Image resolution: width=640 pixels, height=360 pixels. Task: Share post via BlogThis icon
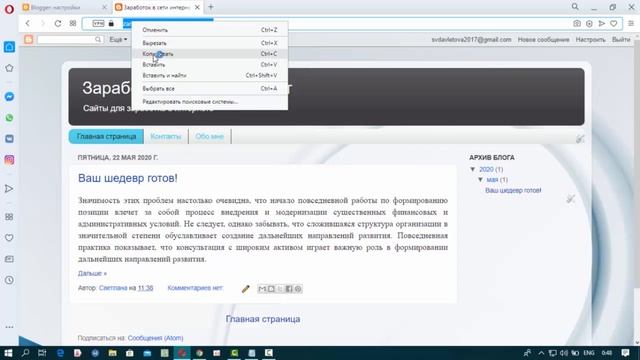(x=271, y=289)
